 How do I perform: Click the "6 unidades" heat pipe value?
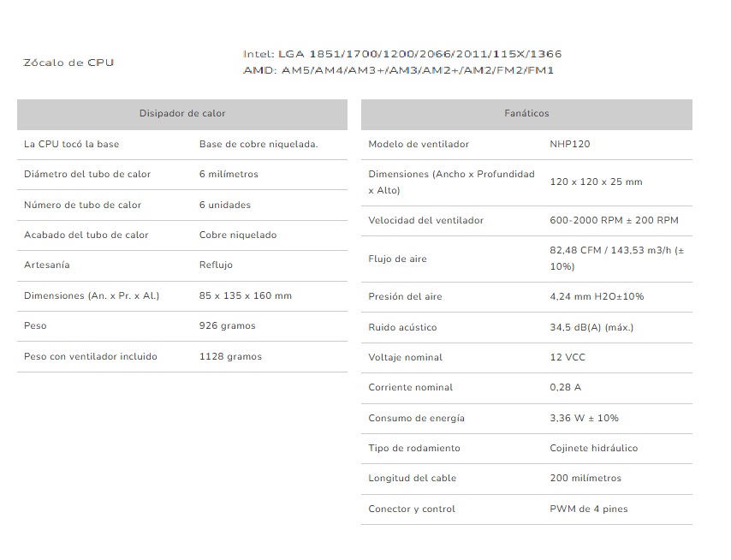tap(225, 205)
